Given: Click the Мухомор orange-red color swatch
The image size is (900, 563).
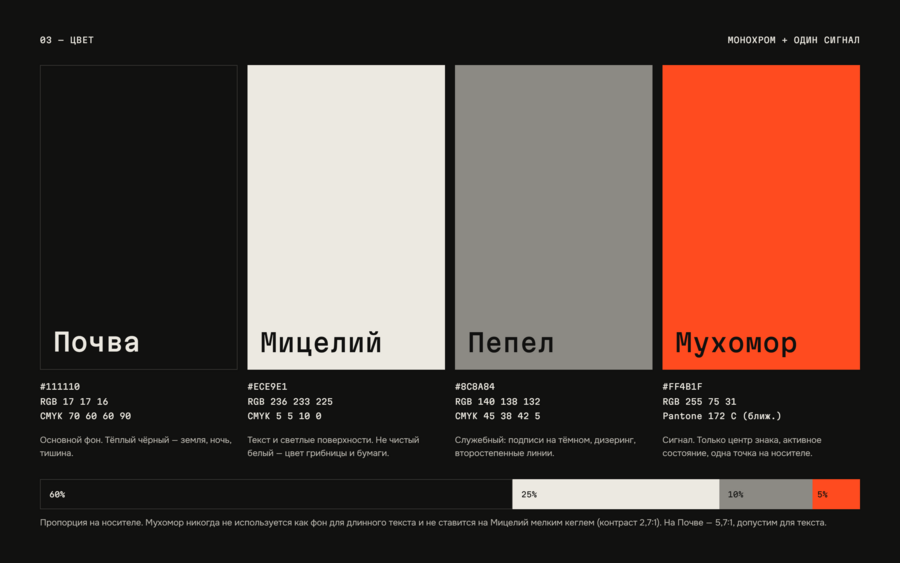Looking at the screenshot, I should click(x=761, y=217).
